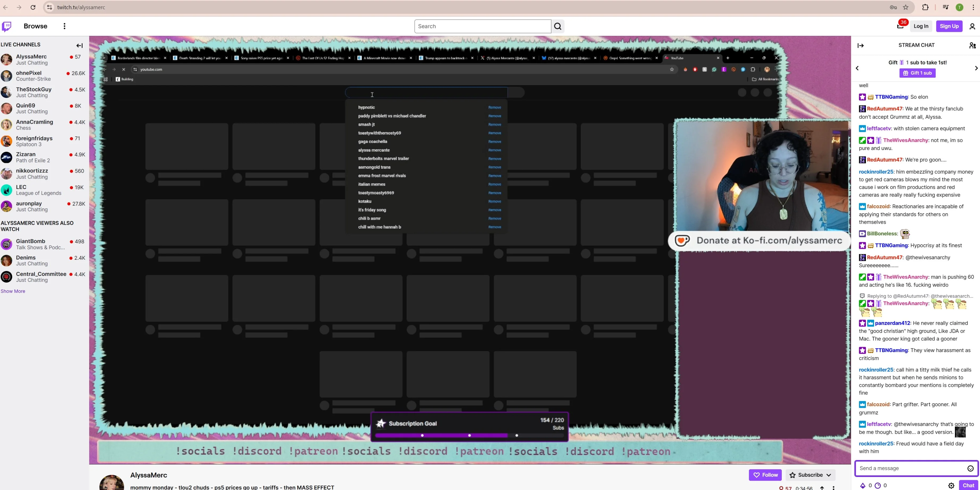Open chat settings gear

click(951, 485)
